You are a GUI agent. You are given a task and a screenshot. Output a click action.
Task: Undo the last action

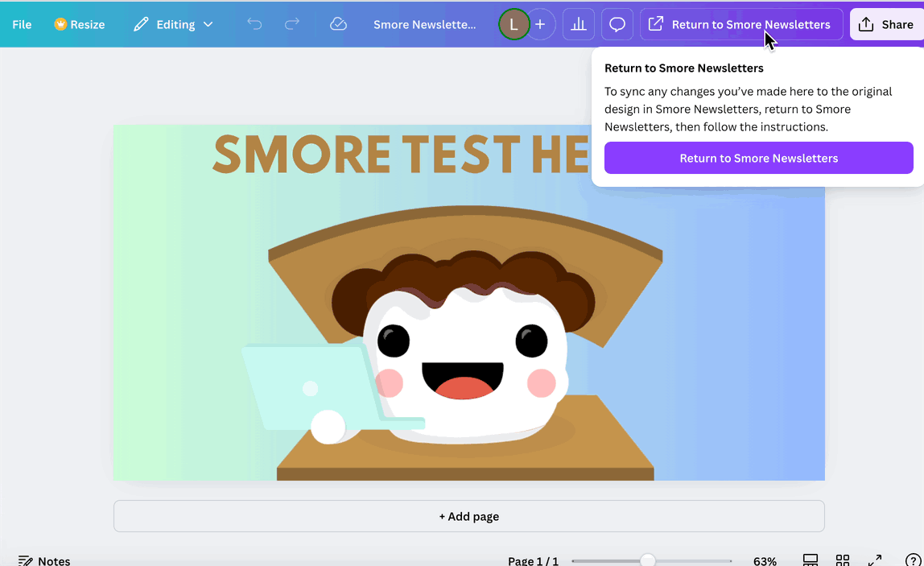(x=254, y=24)
